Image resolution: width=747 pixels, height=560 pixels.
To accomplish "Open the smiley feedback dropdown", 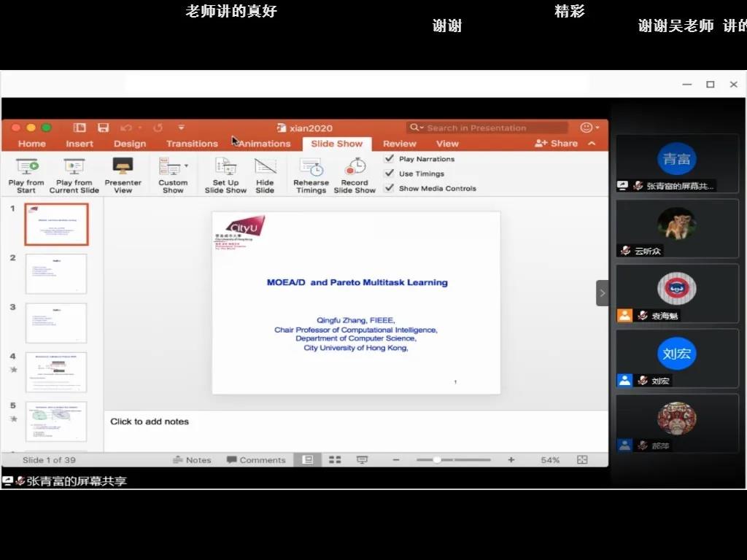I will (589, 128).
